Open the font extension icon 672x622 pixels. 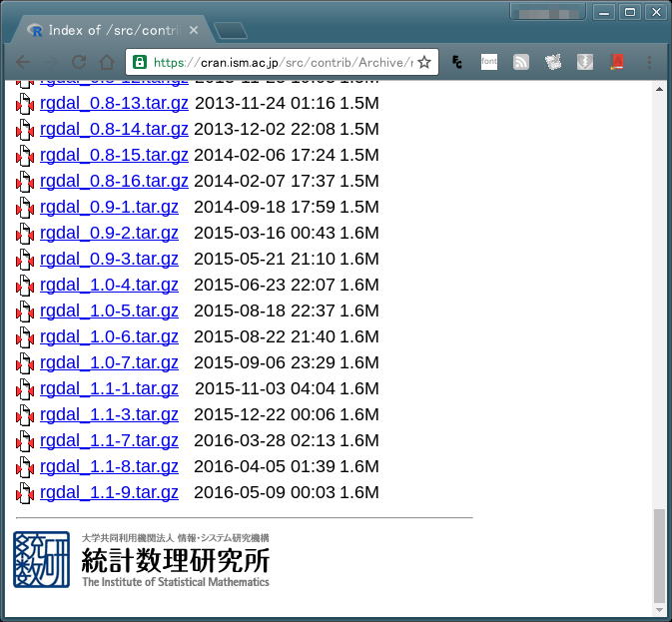point(489,62)
